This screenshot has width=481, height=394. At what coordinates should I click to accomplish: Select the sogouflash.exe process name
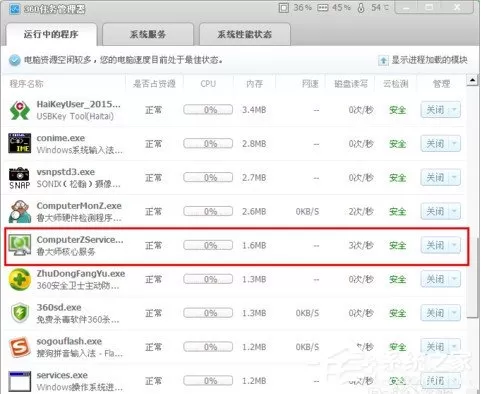pyautogui.click(x=69, y=341)
